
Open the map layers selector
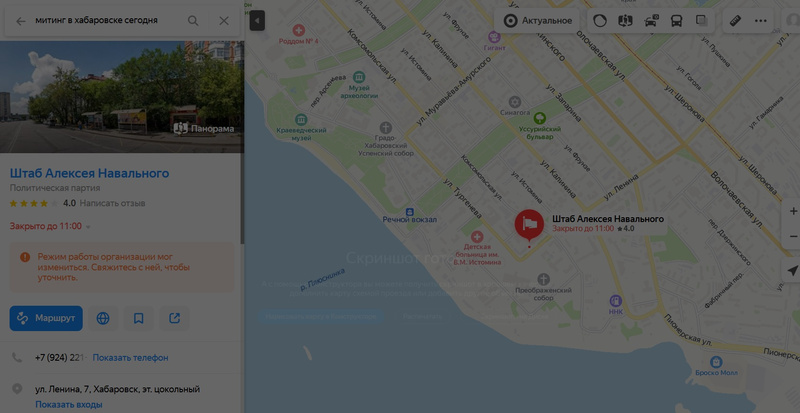point(702,21)
